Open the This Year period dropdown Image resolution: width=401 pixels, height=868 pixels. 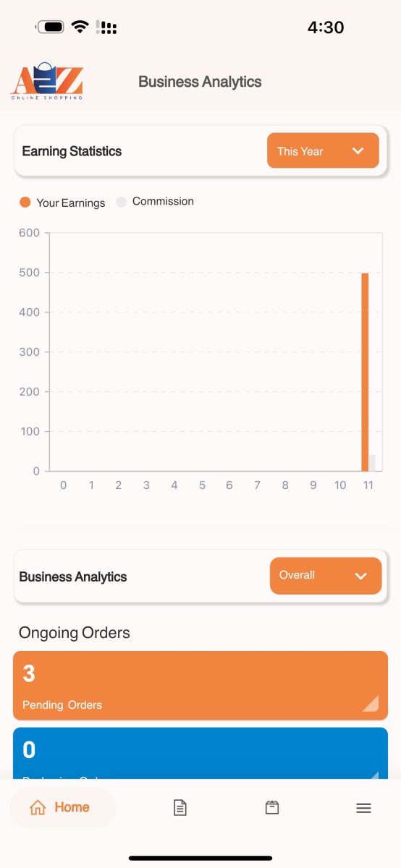click(x=323, y=150)
